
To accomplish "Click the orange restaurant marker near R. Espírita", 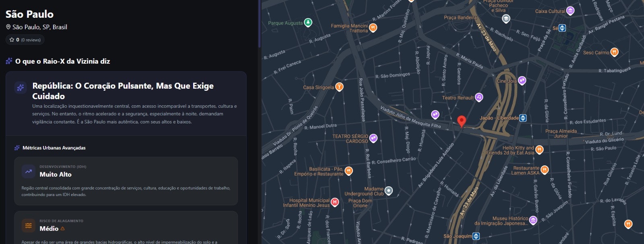I will click(x=628, y=223).
